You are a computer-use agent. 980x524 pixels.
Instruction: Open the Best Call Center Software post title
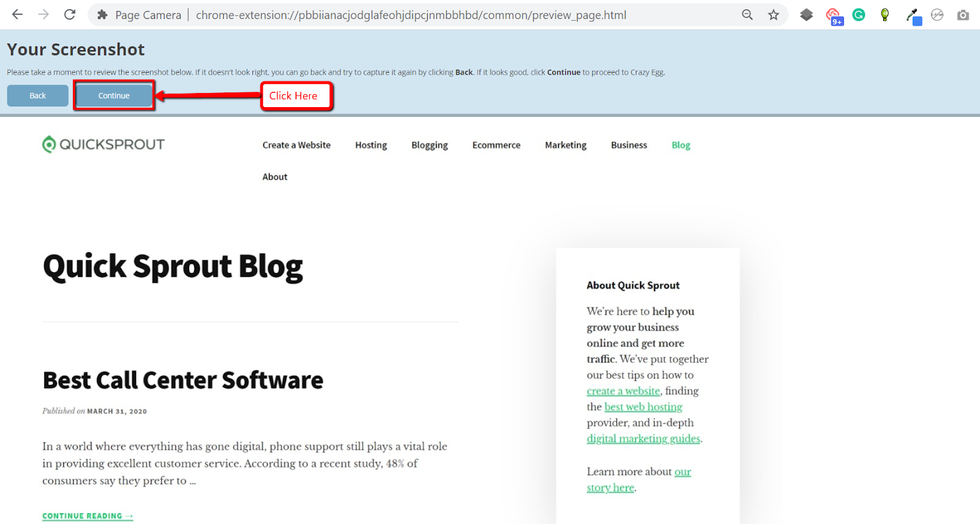(x=183, y=380)
